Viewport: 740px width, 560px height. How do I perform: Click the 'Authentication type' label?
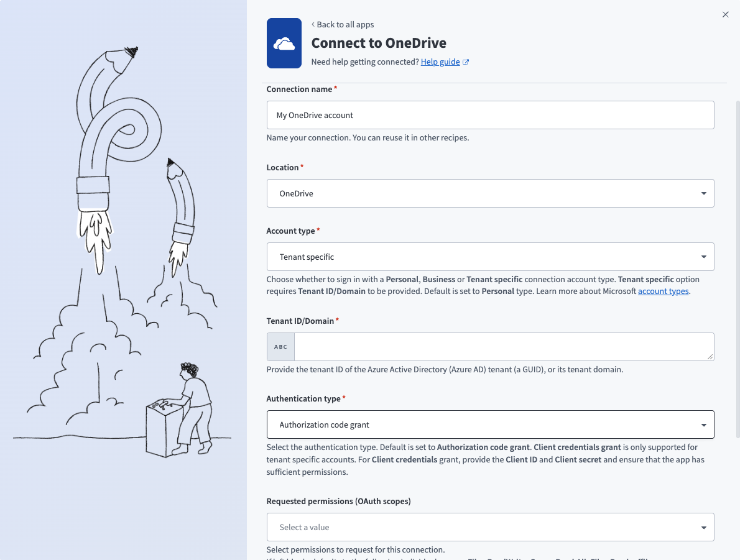point(303,398)
